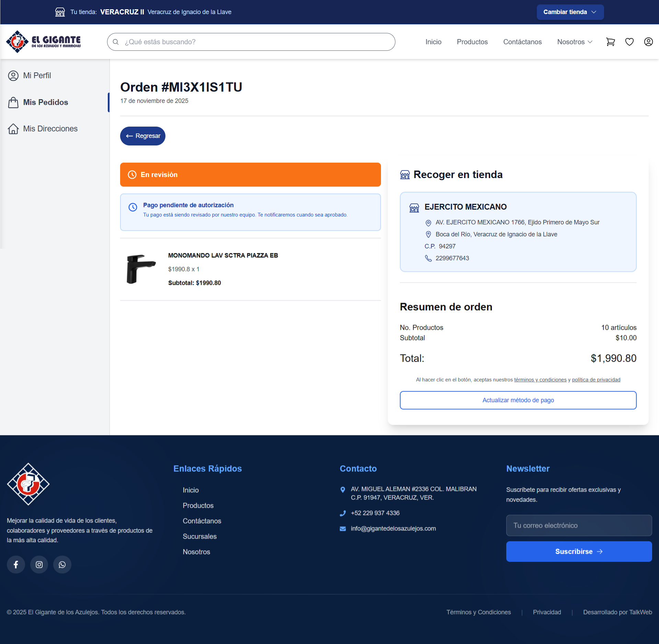
Task: Open the Facebook icon in the footer
Action: [16, 564]
